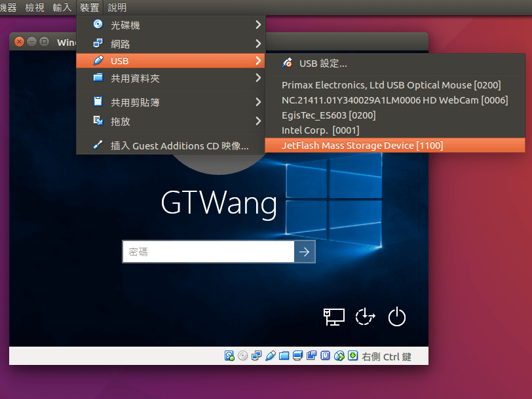Click the 密碼 password input field
The image size is (532, 399).
(x=208, y=252)
